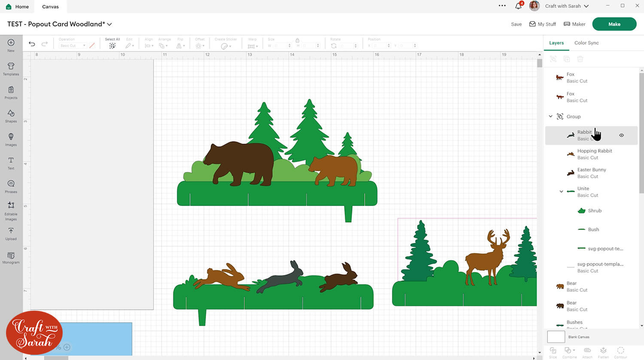Screen dimensions: 644x360
Task: Collapse the Group layer chevron
Action: 550,116
